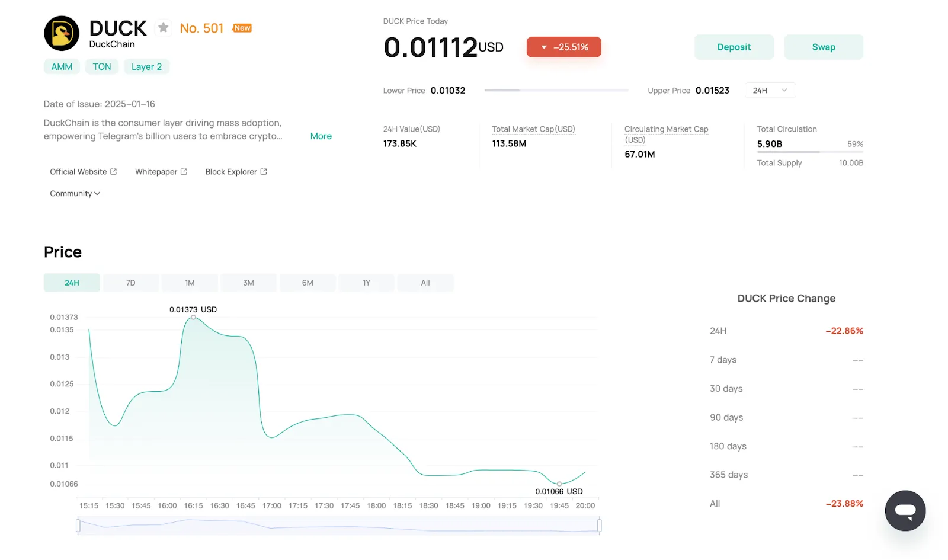Switch to the 7D chart tab
Image resolution: width=948 pixels, height=560 pixels.
coord(131,283)
